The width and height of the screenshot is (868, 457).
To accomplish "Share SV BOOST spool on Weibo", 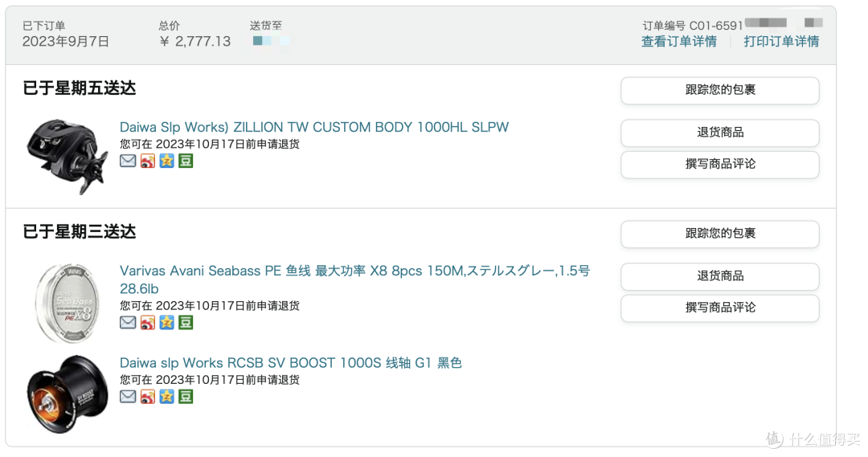I will tap(148, 397).
